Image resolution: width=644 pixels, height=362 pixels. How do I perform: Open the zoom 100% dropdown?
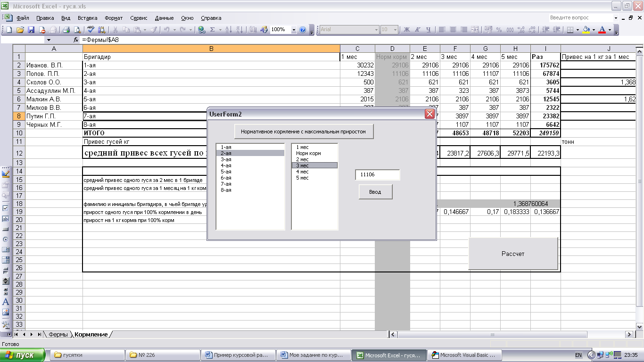pos(294,30)
